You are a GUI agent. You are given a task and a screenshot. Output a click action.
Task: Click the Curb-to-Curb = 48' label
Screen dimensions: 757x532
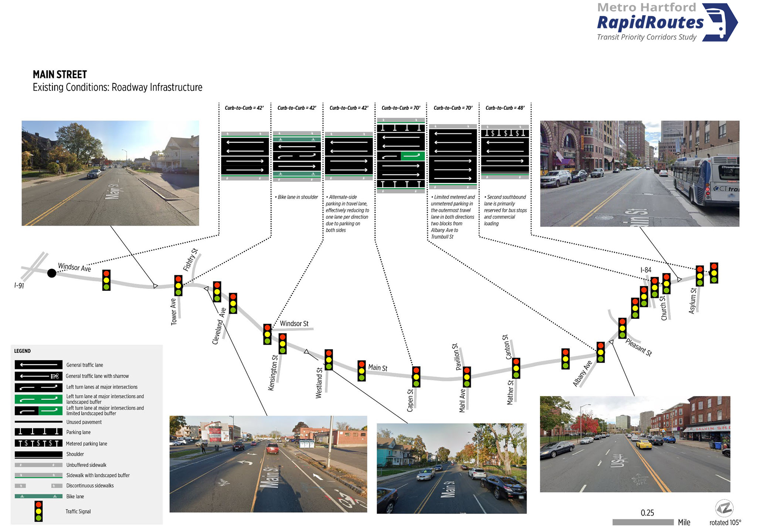(x=505, y=108)
